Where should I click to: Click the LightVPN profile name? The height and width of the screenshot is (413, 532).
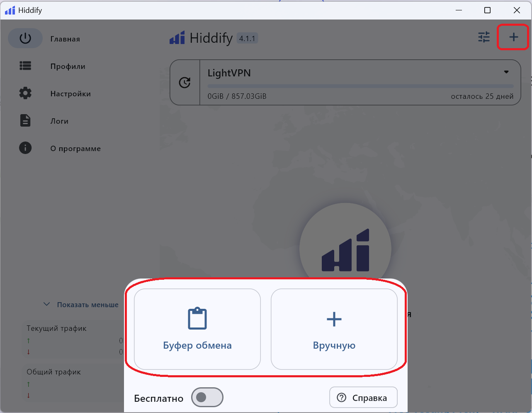tap(229, 73)
